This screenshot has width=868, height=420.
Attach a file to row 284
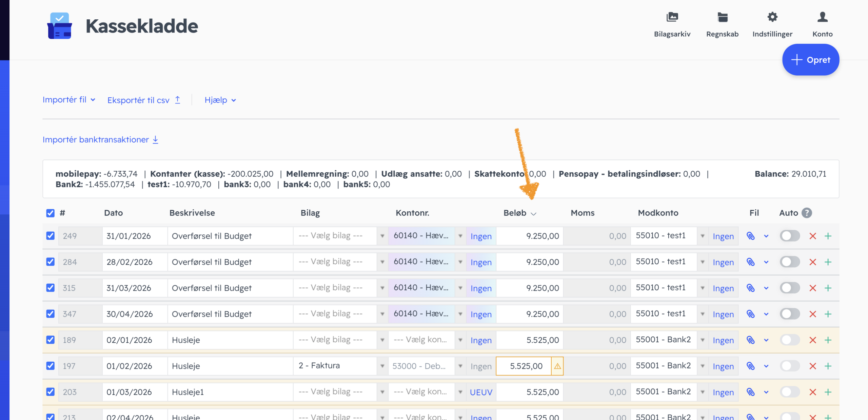click(x=751, y=262)
